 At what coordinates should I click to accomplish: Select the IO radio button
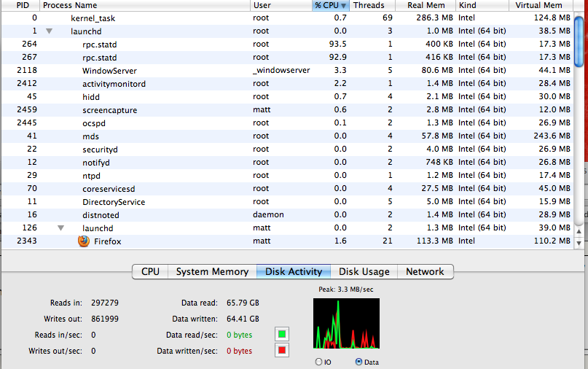click(318, 362)
